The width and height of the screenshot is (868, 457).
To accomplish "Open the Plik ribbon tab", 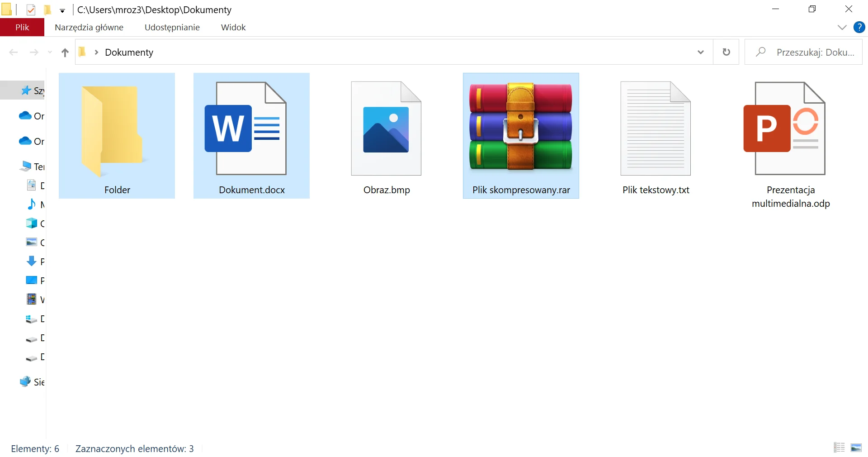I will (22, 27).
